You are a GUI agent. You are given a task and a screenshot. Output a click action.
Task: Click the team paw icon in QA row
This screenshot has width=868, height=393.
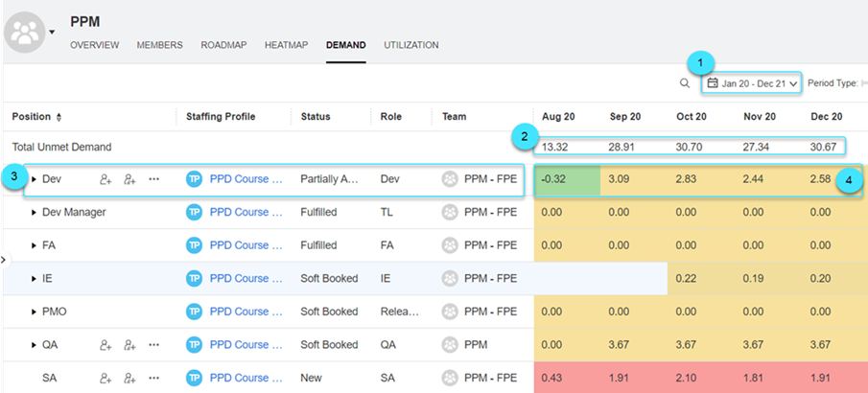[x=450, y=344]
